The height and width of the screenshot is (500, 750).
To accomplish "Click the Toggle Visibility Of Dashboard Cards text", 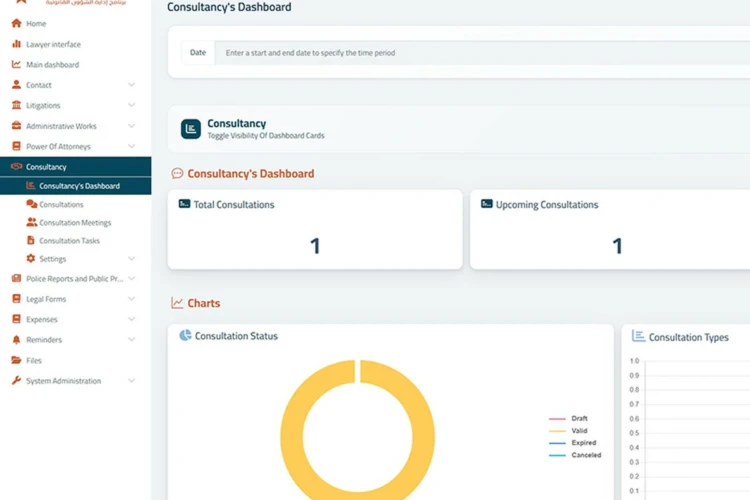I will coord(266,135).
